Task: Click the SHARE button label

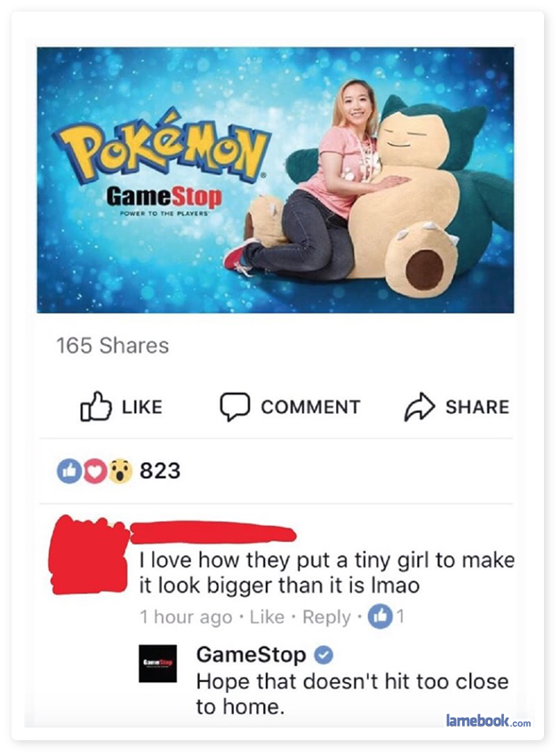Action: [477, 407]
